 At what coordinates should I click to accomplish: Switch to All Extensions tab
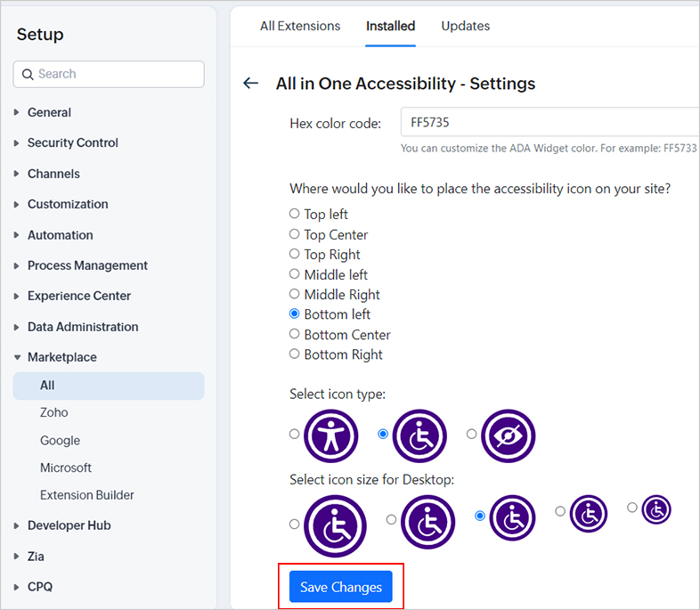point(300,26)
